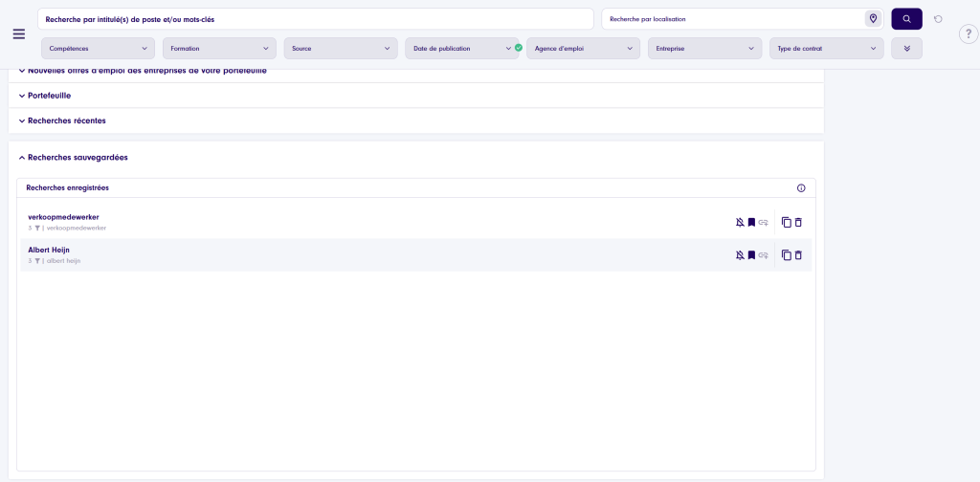
Task: Click the info icon in Recherches enregistrées
Action: pos(801,188)
